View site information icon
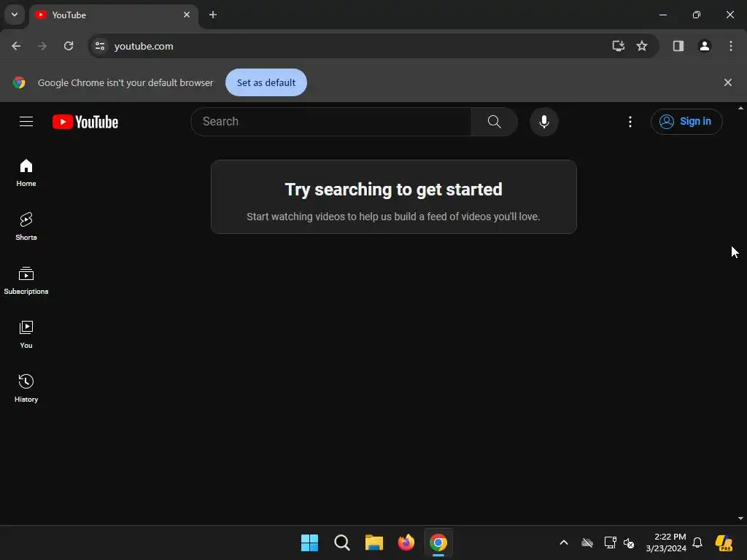Image resolution: width=747 pixels, height=560 pixels. coord(100,46)
